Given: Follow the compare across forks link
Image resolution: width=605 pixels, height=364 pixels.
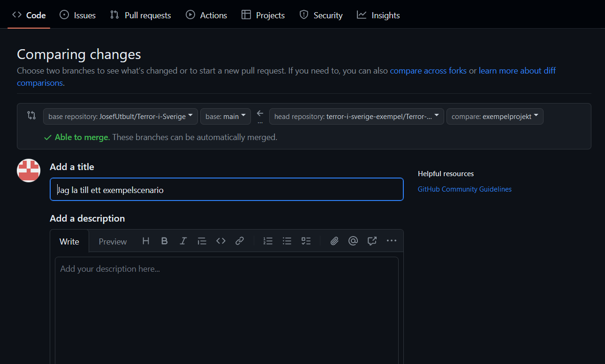Looking at the screenshot, I should (x=428, y=71).
